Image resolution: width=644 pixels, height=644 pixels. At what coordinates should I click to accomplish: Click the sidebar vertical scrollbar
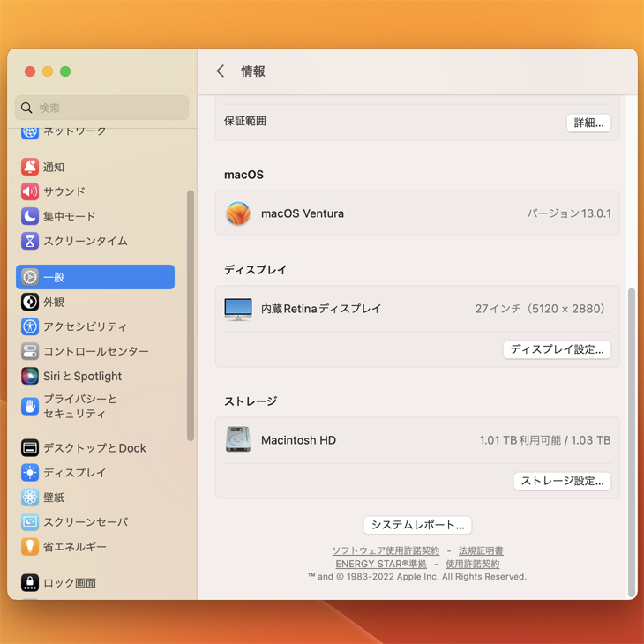tap(191, 315)
